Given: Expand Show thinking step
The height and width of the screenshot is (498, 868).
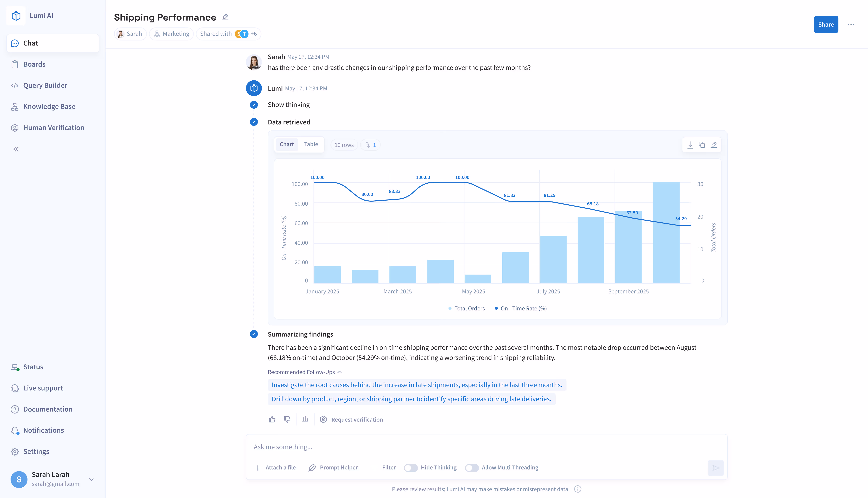Looking at the screenshot, I should point(289,105).
